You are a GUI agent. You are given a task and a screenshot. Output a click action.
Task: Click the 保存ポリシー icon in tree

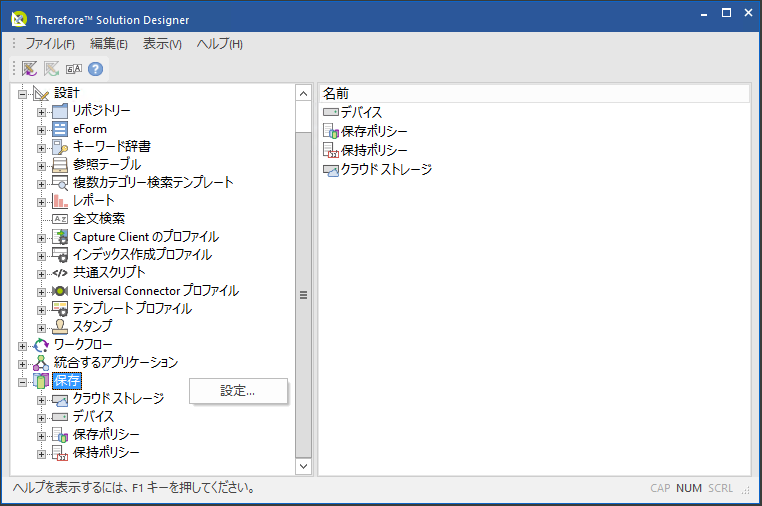[x=60, y=435]
